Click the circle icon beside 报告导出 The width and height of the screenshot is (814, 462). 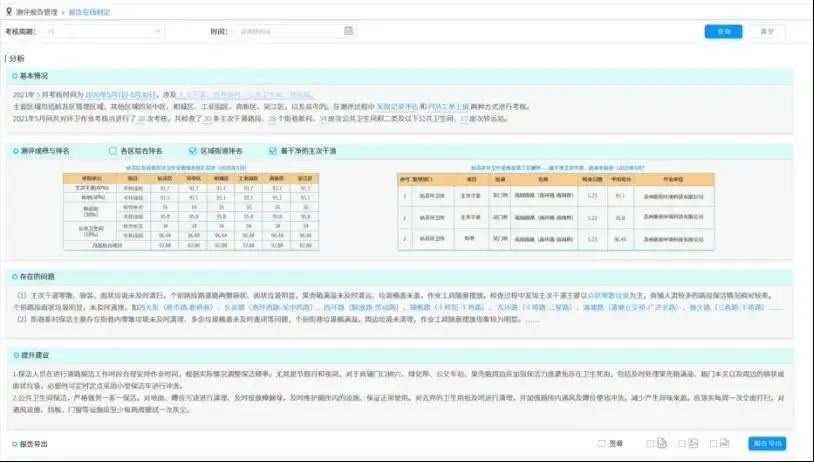(14, 443)
